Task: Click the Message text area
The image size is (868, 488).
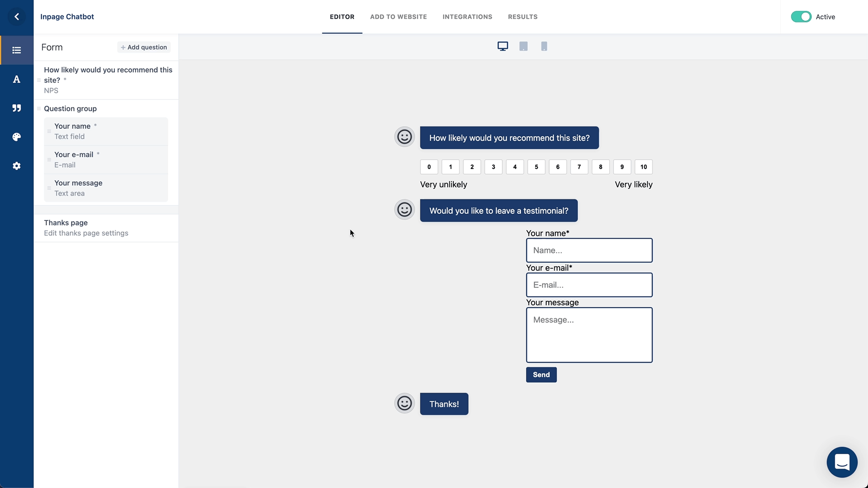Action: [x=589, y=335]
